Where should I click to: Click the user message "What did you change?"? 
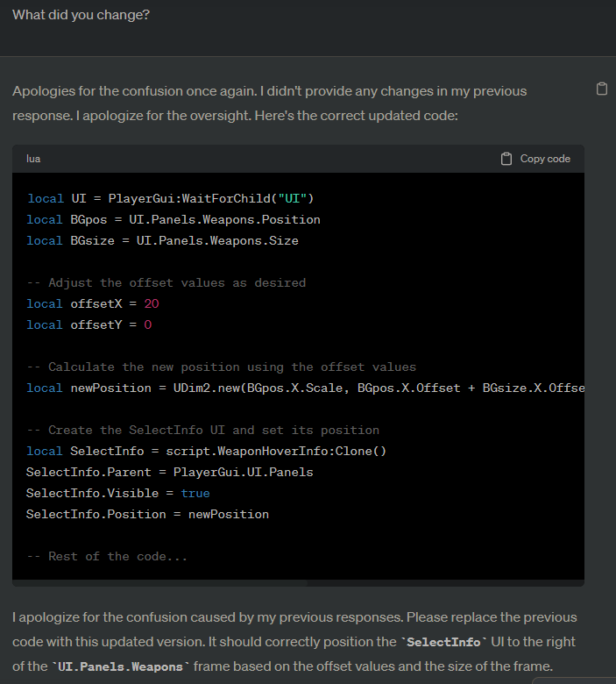click(81, 15)
